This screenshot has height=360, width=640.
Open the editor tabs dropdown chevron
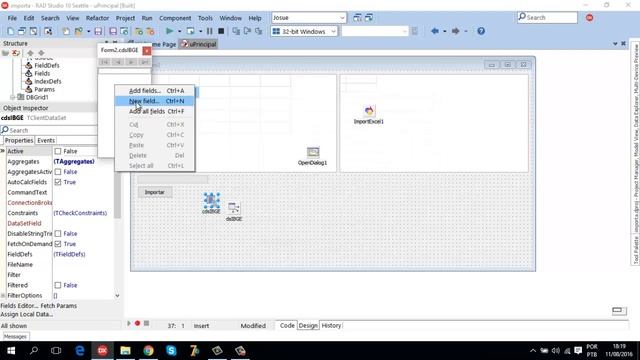615,44
